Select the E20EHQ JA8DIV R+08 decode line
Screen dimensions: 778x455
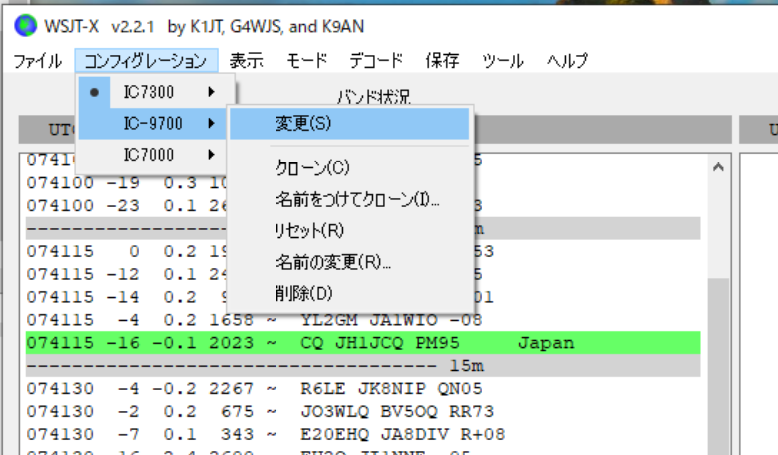point(363,434)
